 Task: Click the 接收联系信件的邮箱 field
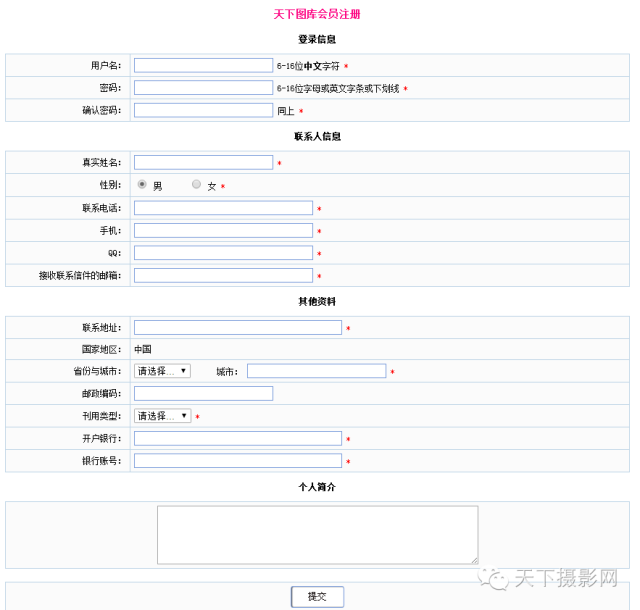point(223,276)
